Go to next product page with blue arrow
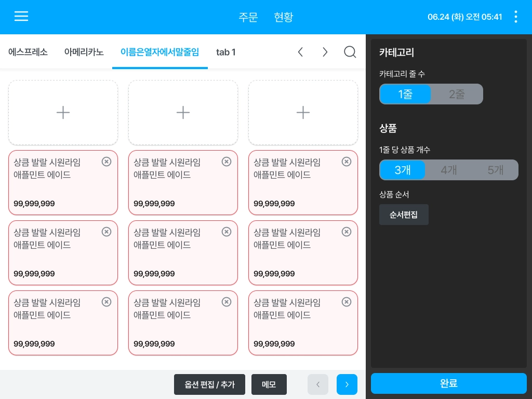532x399 pixels. click(347, 384)
